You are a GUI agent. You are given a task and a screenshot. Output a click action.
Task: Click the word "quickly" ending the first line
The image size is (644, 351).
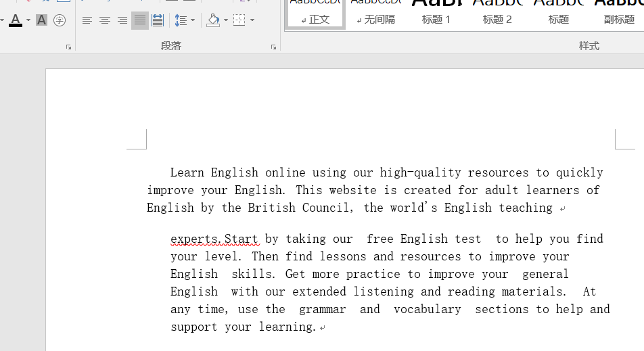click(580, 172)
